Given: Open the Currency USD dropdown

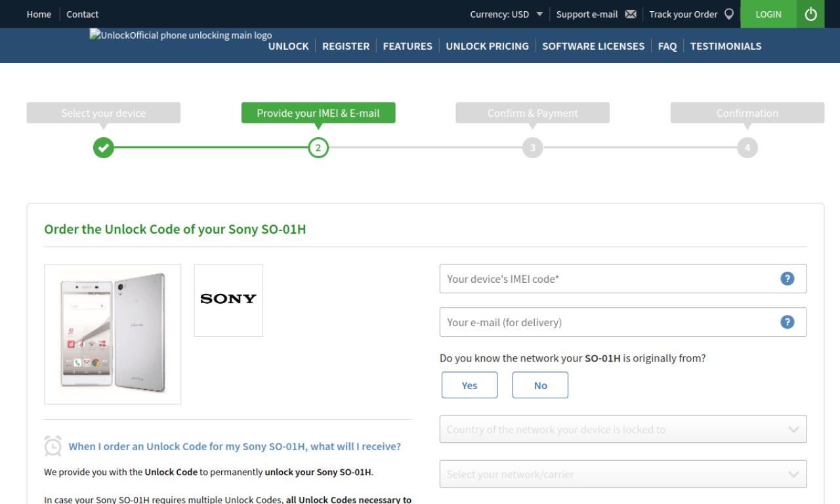Looking at the screenshot, I should (x=507, y=14).
